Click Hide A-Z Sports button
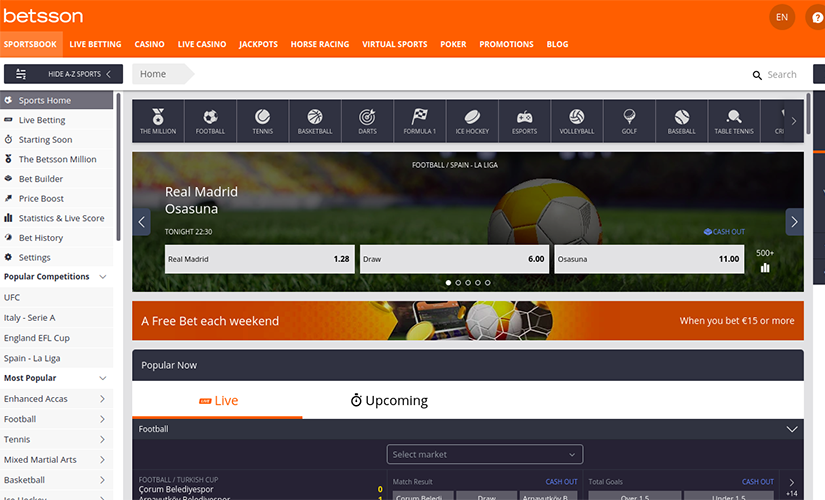Viewport: 825px width, 500px height. tap(63, 74)
